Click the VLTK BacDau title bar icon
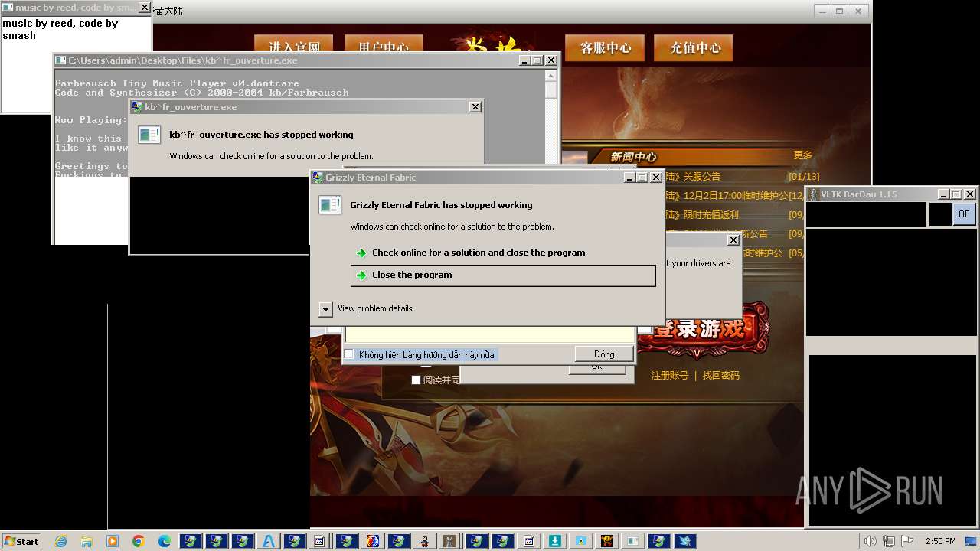This screenshot has width=980, height=551. point(814,194)
